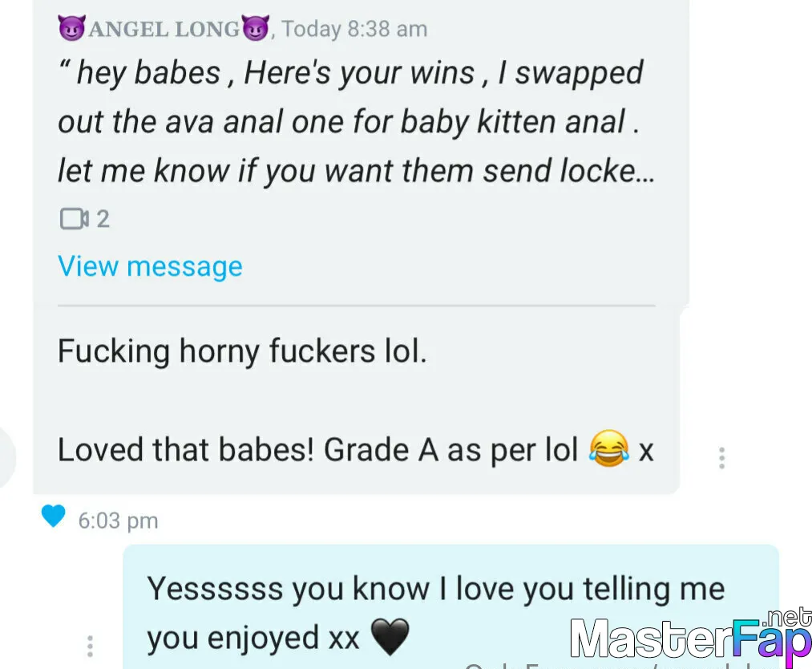Click the purple devil emoji before ANGEL
Screen dimensions: 812x669
71,28
